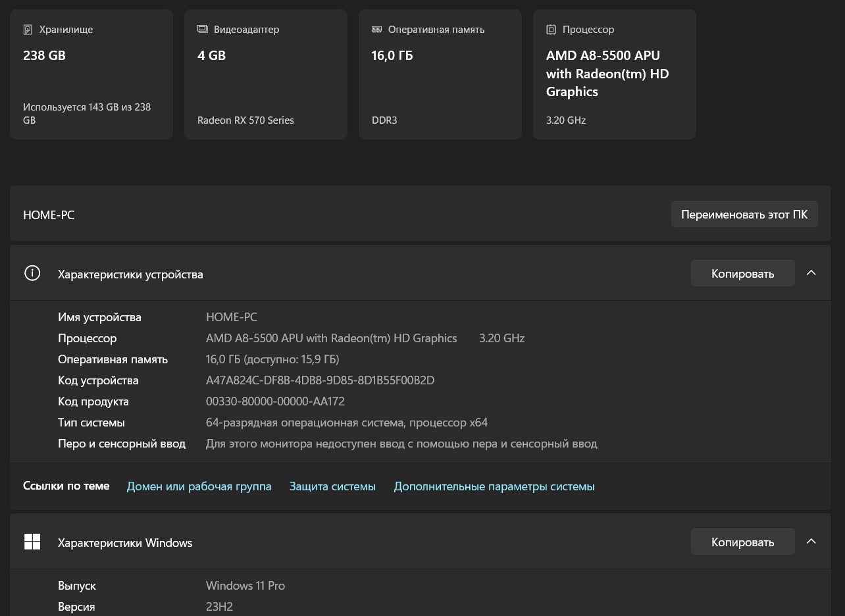Image resolution: width=845 pixels, height=616 pixels.
Task: Click the RAM icon beside Оперативная память card title
Action: coord(376,30)
